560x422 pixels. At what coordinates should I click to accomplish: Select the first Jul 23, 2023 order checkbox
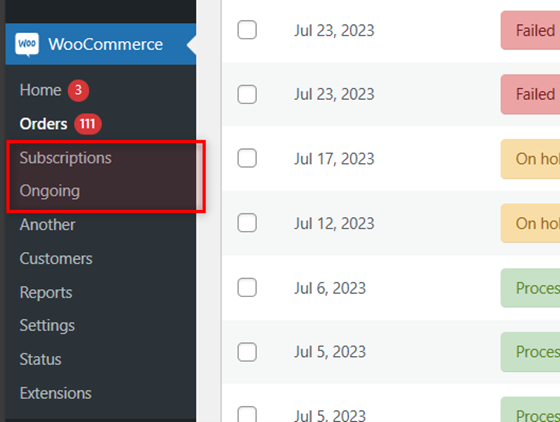point(247,30)
